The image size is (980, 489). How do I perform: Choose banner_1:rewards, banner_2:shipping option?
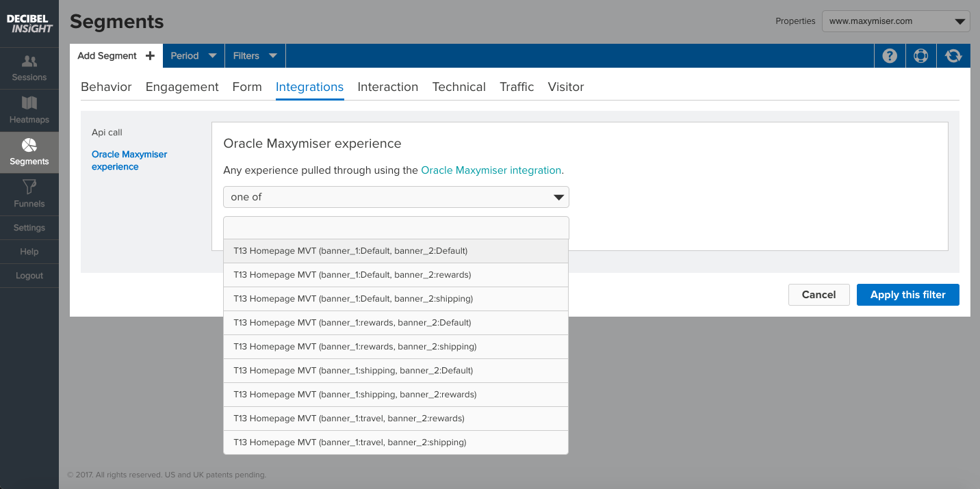click(x=396, y=347)
